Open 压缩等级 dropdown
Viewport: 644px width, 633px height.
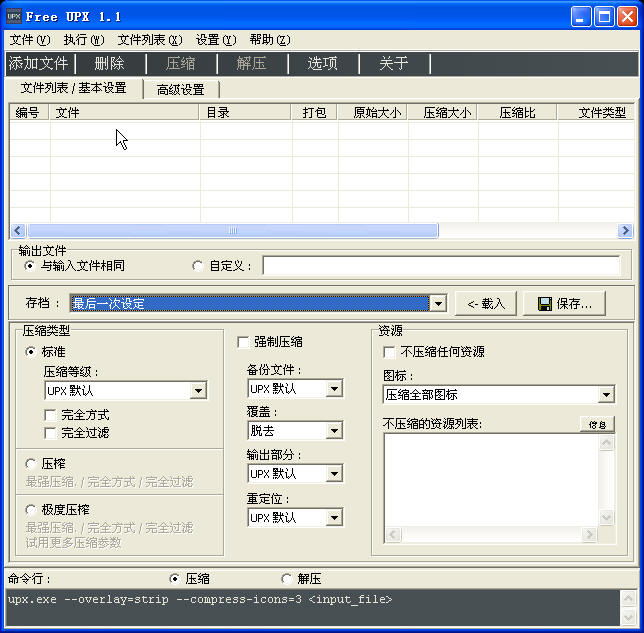click(198, 390)
